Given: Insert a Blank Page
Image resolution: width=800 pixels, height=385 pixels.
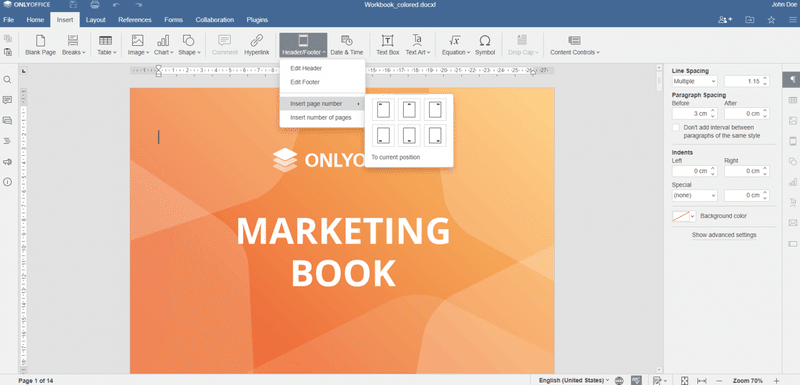Looking at the screenshot, I should pyautogui.click(x=40, y=45).
